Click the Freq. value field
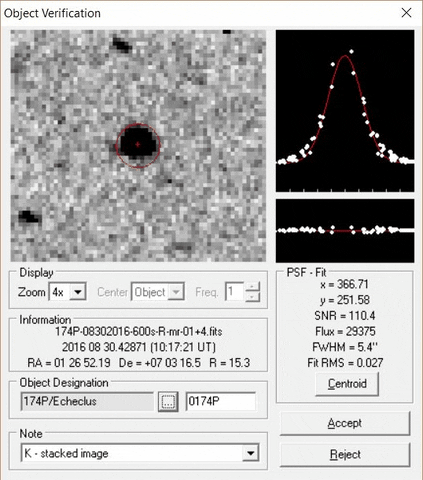The height and width of the screenshot is (480, 423). 235,292
